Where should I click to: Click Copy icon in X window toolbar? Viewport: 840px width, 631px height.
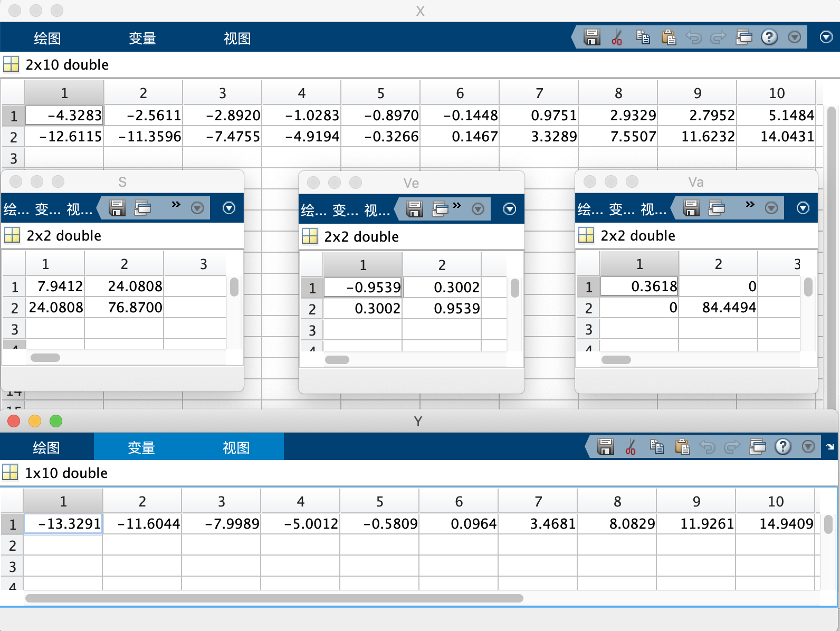pos(643,37)
